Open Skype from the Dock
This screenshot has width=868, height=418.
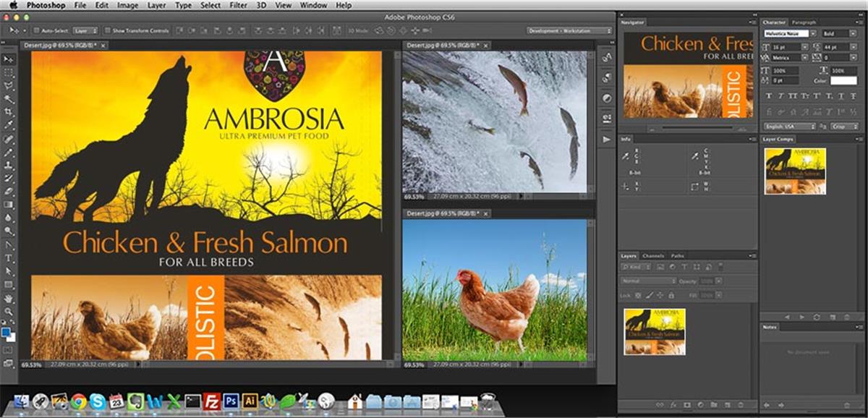(x=97, y=401)
